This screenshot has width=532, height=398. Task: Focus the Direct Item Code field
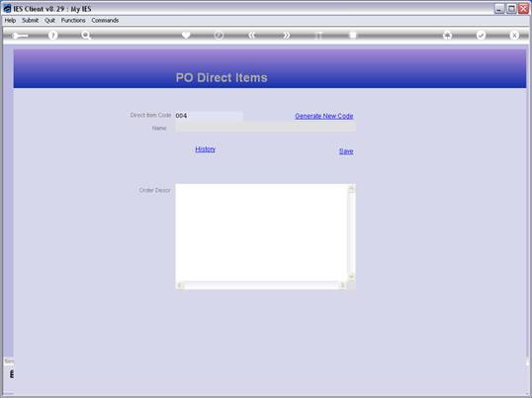(209, 116)
